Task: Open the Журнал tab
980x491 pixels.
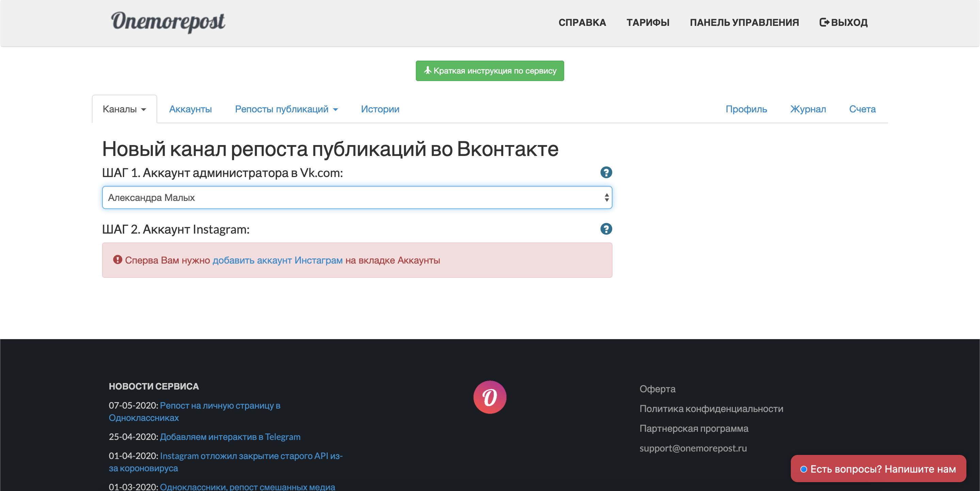Action: coord(808,109)
